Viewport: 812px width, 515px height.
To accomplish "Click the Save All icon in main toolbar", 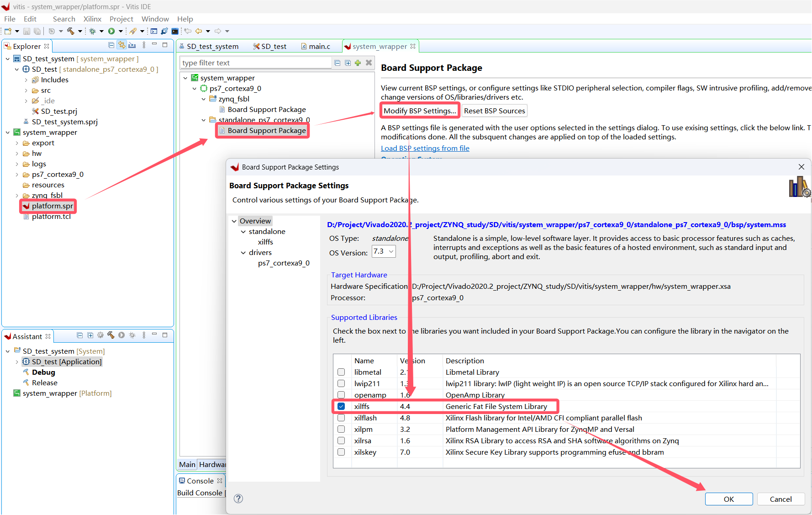I will (37, 31).
